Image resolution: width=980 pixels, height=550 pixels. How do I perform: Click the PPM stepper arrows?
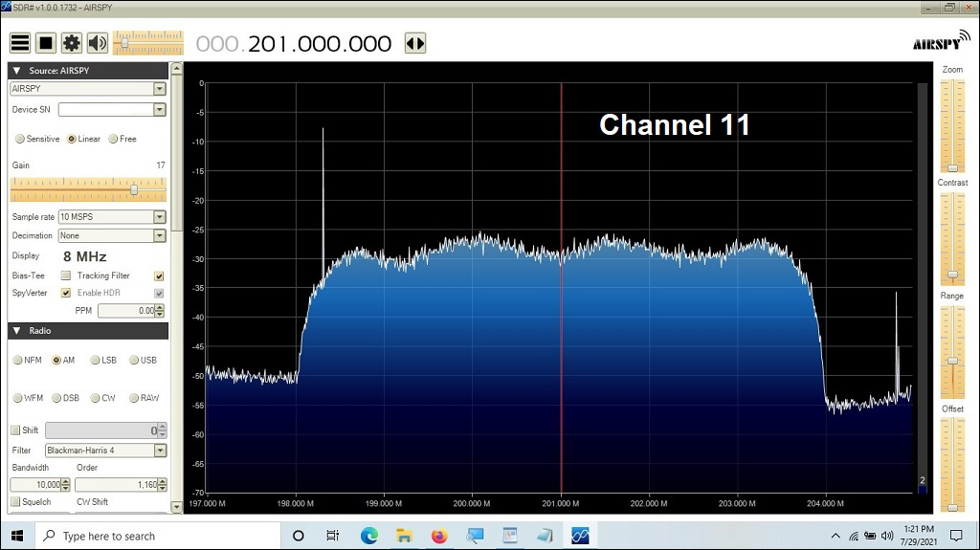pyautogui.click(x=160, y=311)
